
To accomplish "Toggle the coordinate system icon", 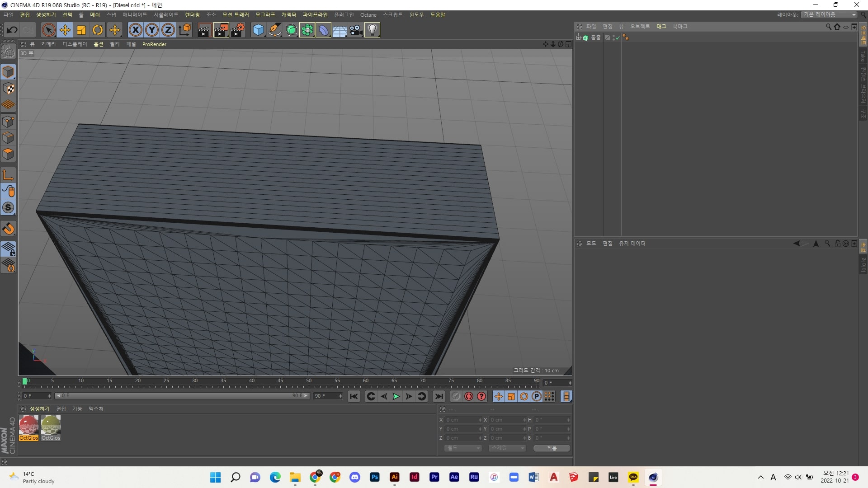I will click(x=185, y=30).
